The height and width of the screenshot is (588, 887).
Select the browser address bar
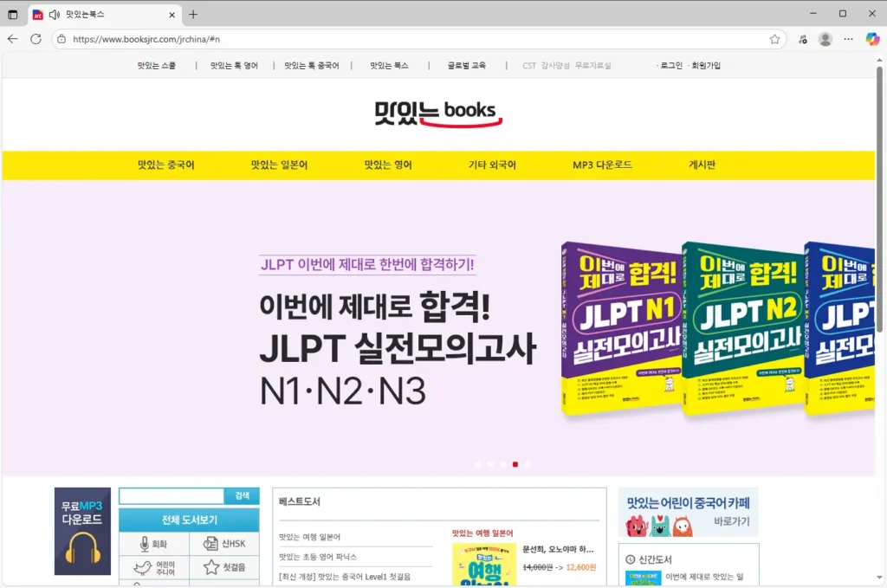click(x=418, y=39)
